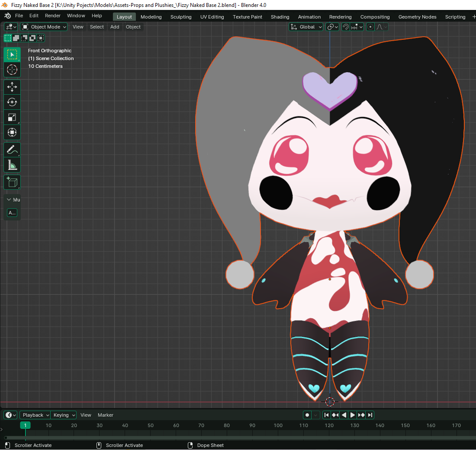Enable proportional editing toggle
Screen dimensions: 476x450
tap(370, 27)
